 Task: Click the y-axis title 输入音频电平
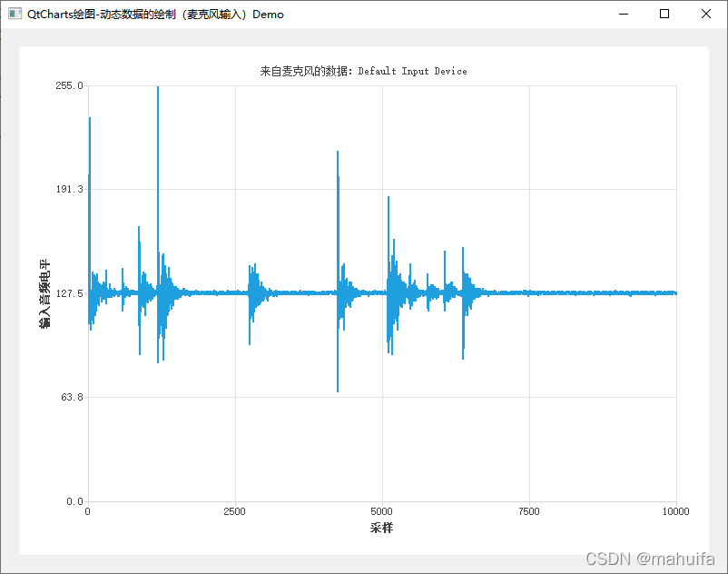point(44,293)
